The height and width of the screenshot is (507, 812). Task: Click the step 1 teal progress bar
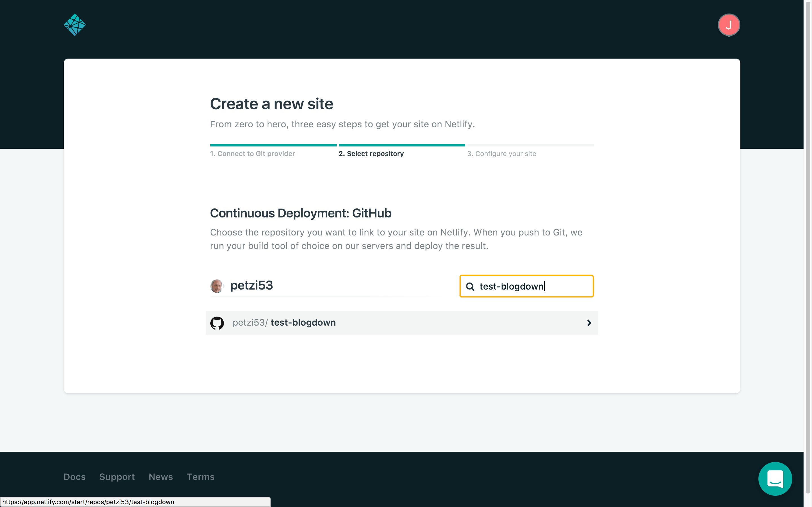[273, 145]
